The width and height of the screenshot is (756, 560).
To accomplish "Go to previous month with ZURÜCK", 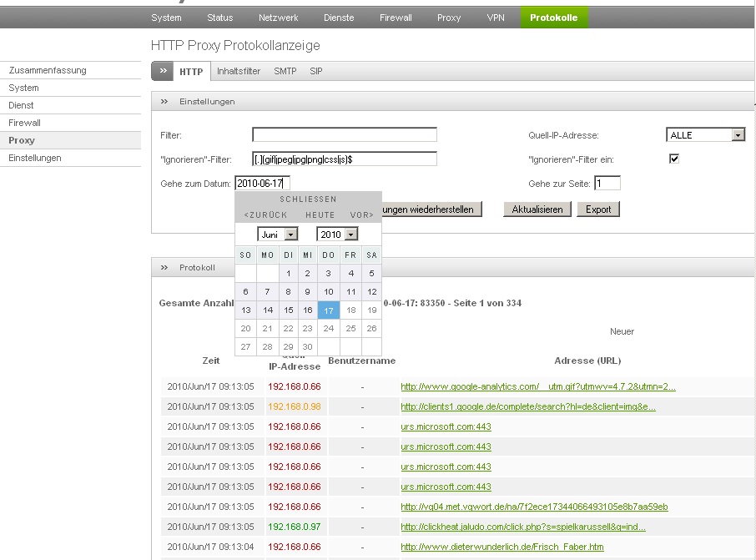I will click(x=265, y=215).
